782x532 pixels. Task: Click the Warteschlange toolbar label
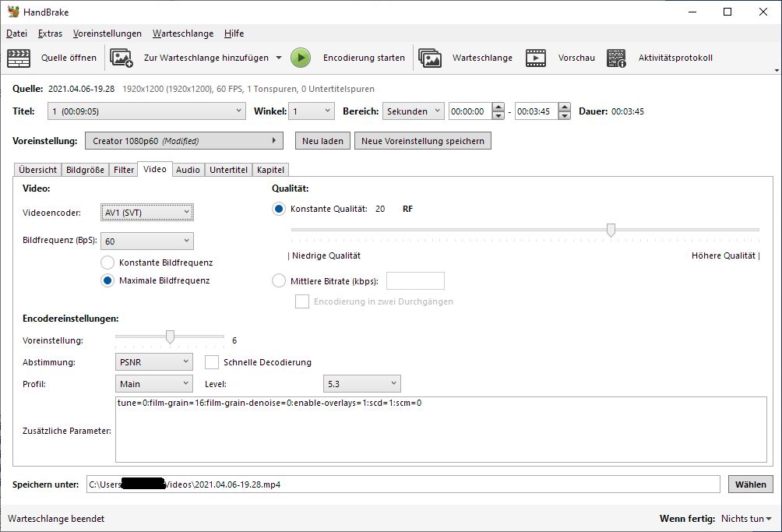click(x=482, y=58)
